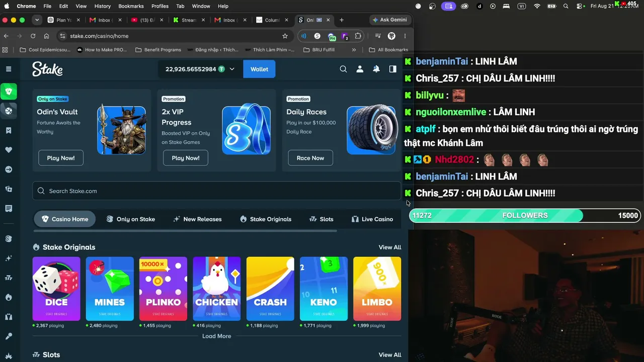
Task: Click the followers goal progress bar
Action: click(x=525, y=215)
